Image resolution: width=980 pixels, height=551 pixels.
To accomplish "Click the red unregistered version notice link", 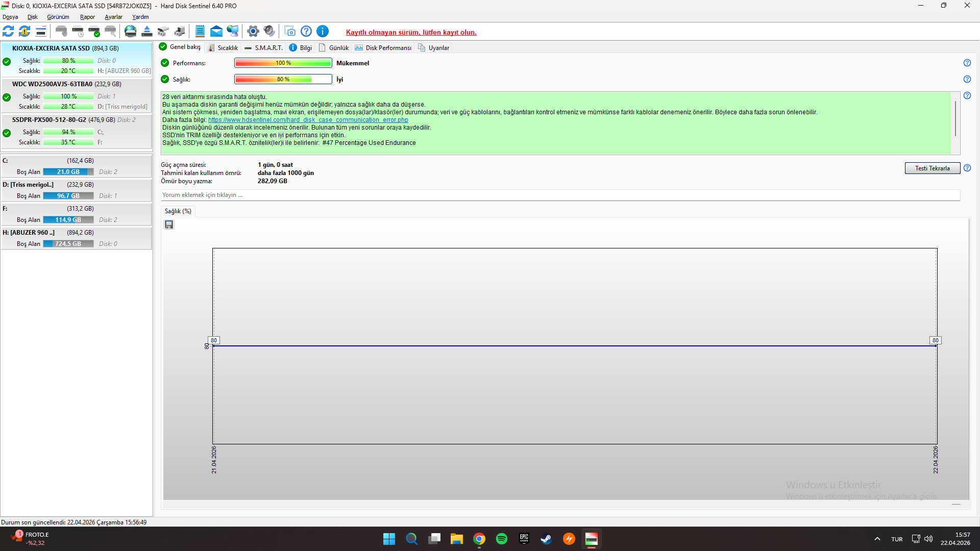I will coord(411,32).
